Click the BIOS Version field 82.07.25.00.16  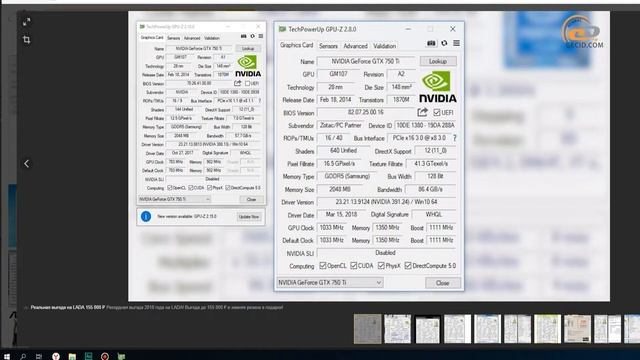click(366, 112)
